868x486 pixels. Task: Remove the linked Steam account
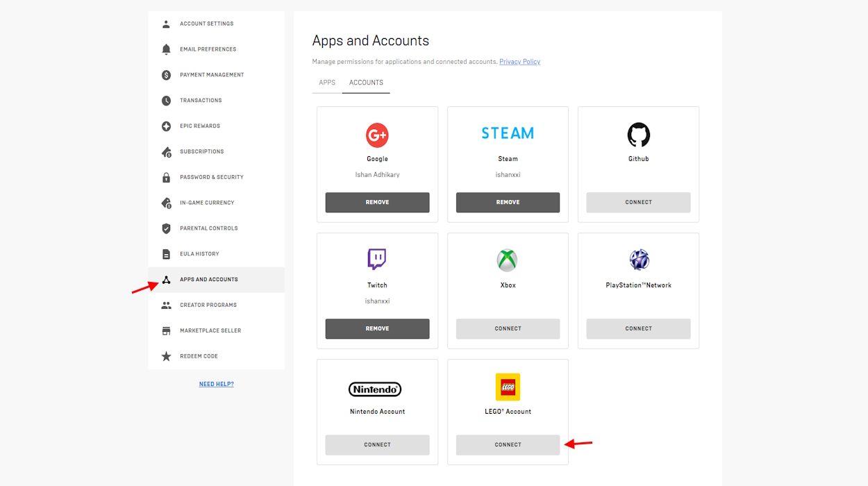click(508, 202)
